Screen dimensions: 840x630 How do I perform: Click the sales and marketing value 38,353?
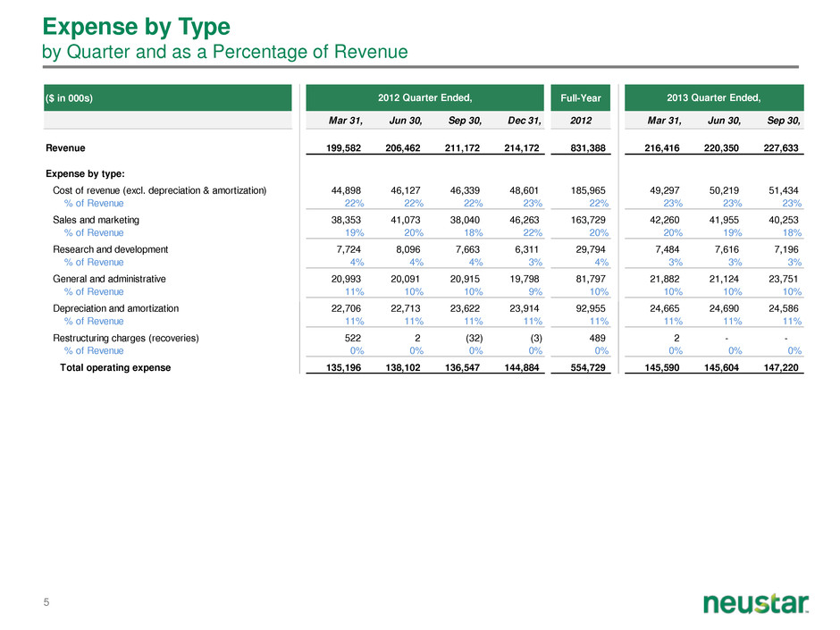point(346,220)
